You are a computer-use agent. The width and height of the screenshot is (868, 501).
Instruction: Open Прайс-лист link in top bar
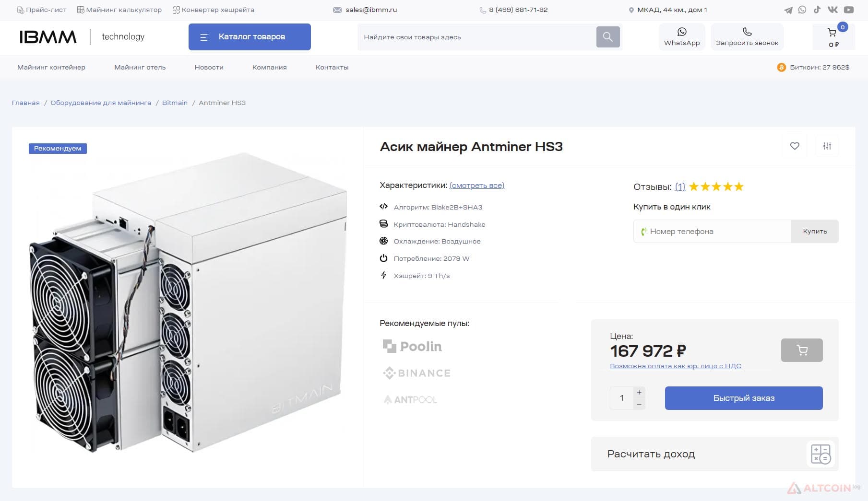click(42, 10)
